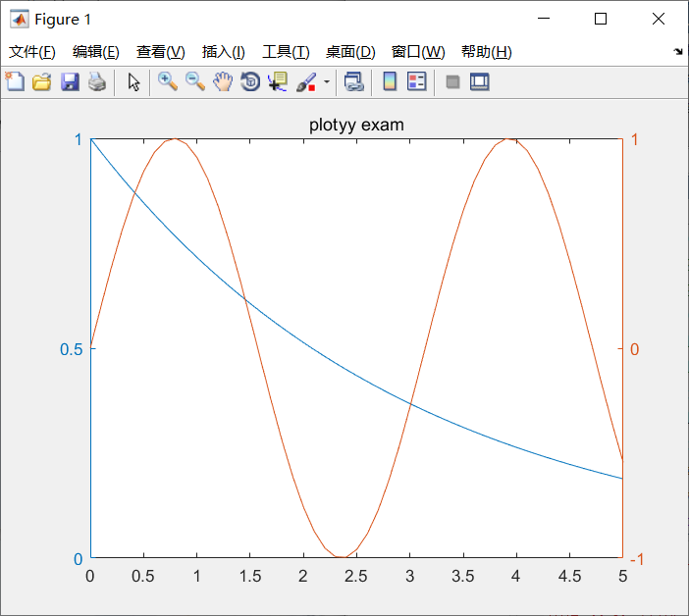Click left axis label 0.5

pos(72,349)
